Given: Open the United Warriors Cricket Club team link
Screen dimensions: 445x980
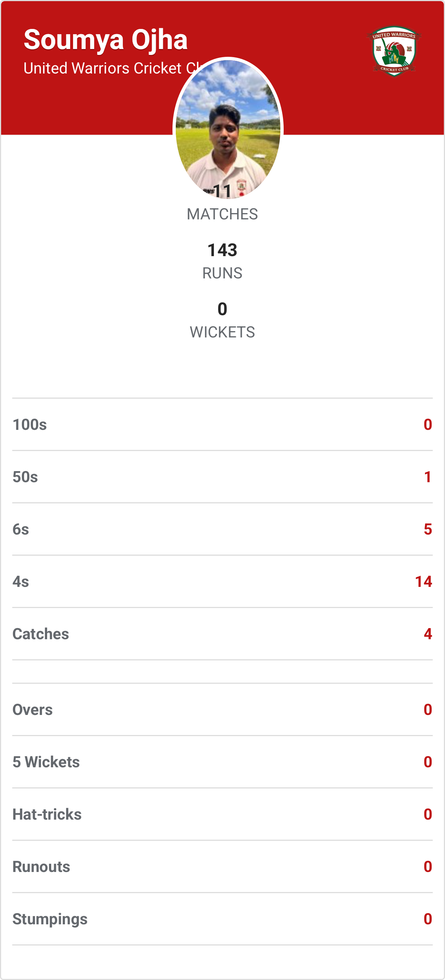Looking at the screenshot, I should 110,68.
